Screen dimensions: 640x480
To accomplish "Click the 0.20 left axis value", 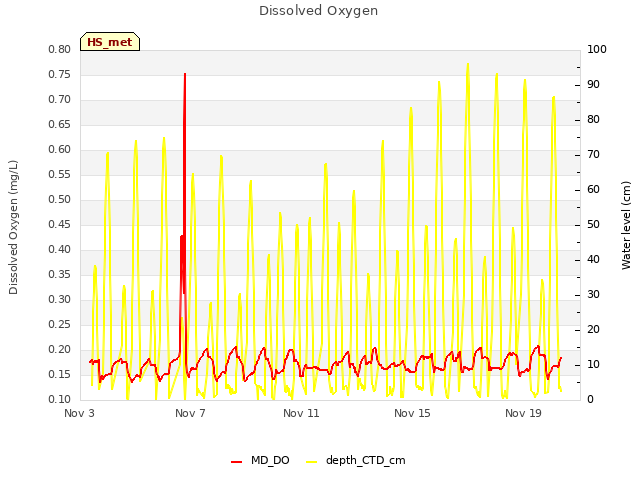I will click(60, 349).
